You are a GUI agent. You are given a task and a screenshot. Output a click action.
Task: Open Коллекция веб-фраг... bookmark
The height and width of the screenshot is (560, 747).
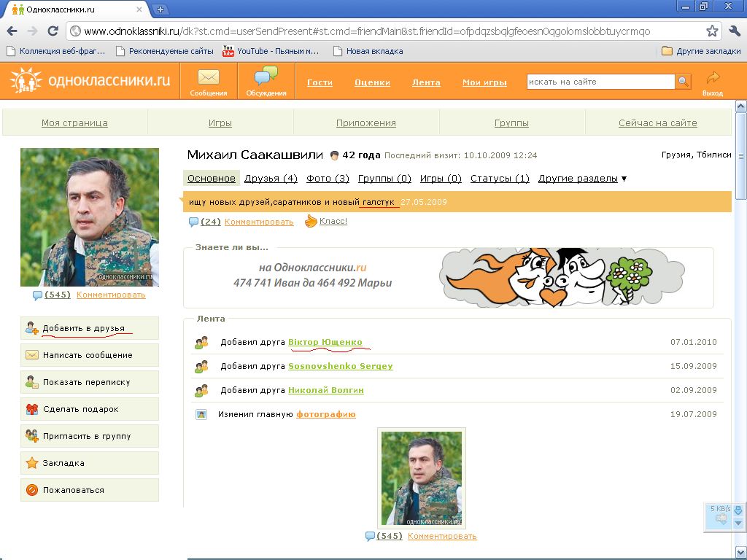click(56, 51)
